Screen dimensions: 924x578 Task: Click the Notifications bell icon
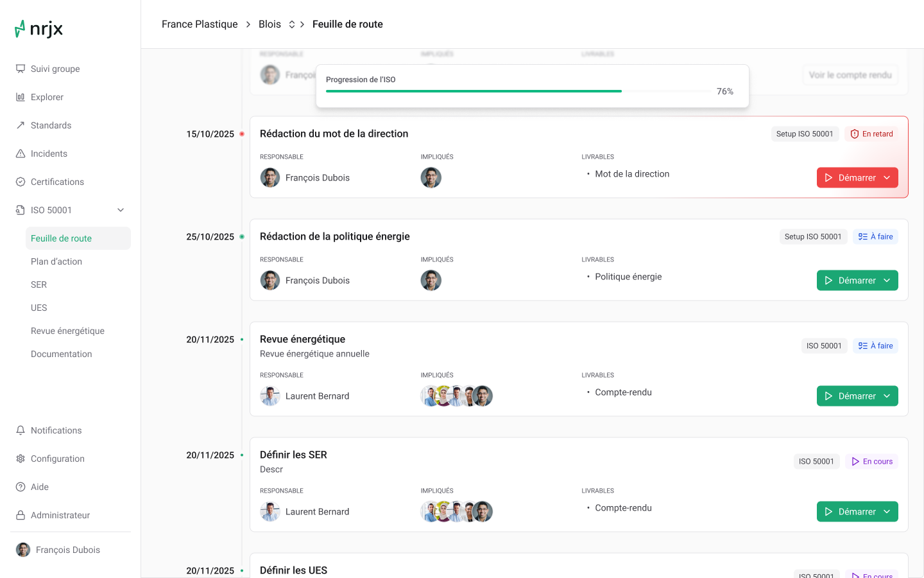pyautogui.click(x=21, y=430)
